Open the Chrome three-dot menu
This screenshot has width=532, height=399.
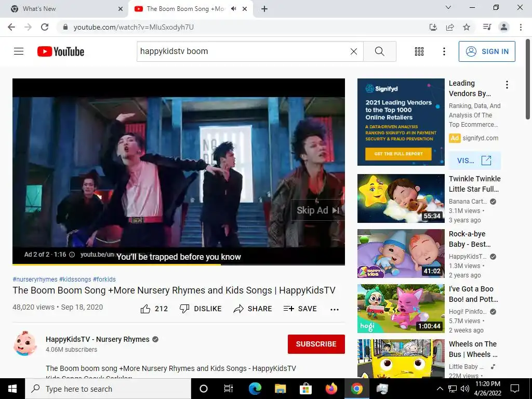(x=521, y=27)
